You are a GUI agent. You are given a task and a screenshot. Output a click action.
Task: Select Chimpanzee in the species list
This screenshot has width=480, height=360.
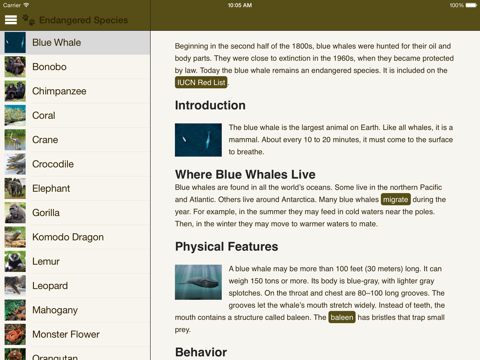[75, 91]
